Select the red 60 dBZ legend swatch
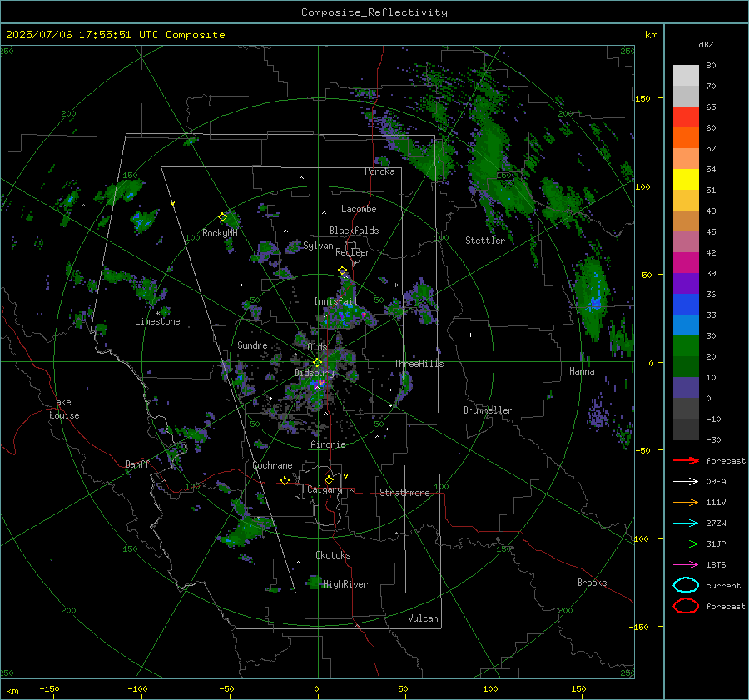Viewport: 749px width, 700px height. 686,117
